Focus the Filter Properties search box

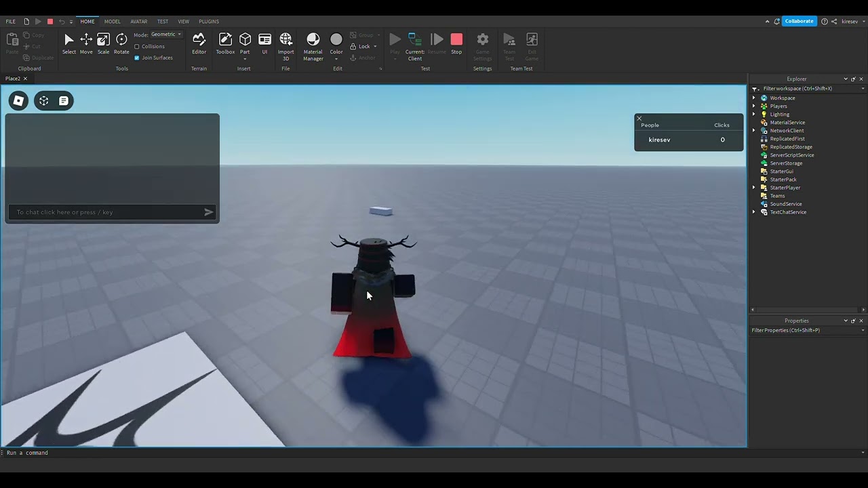807,331
